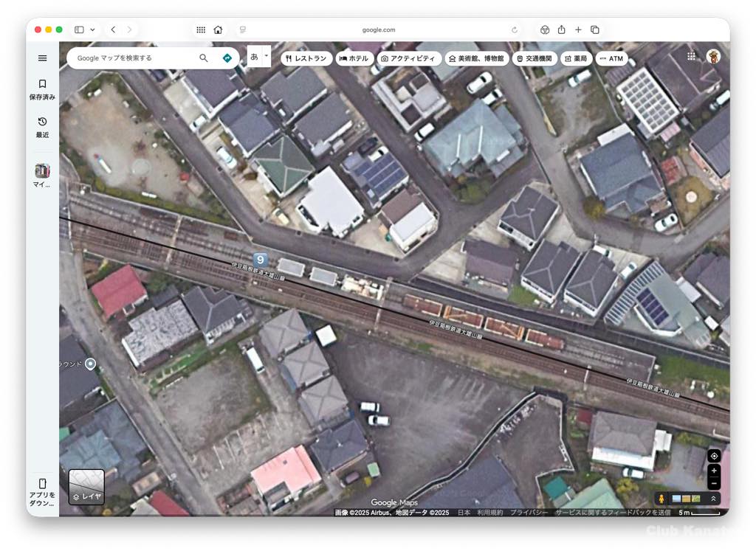The image size is (756, 551).
Task: Click the search magnifier icon
Action: coord(204,58)
